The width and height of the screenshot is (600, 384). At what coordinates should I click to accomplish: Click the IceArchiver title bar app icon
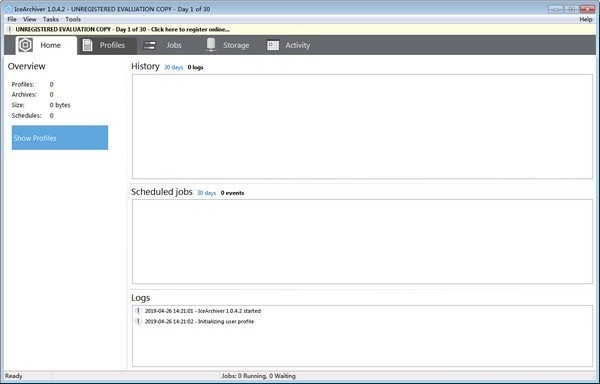coord(8,9)
